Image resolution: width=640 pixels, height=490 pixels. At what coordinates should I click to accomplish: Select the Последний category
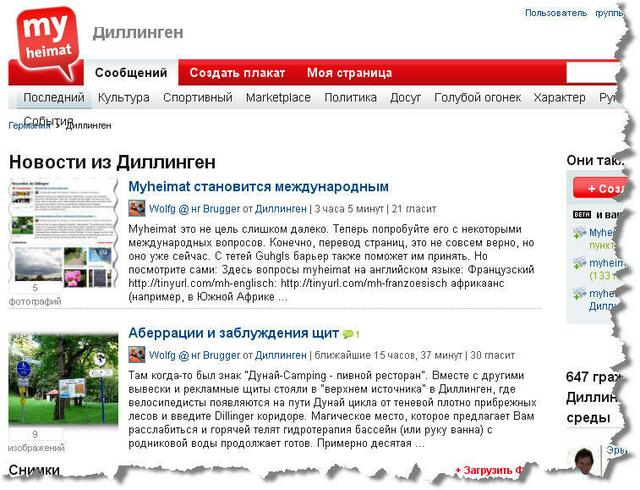[x=53, y=98]
